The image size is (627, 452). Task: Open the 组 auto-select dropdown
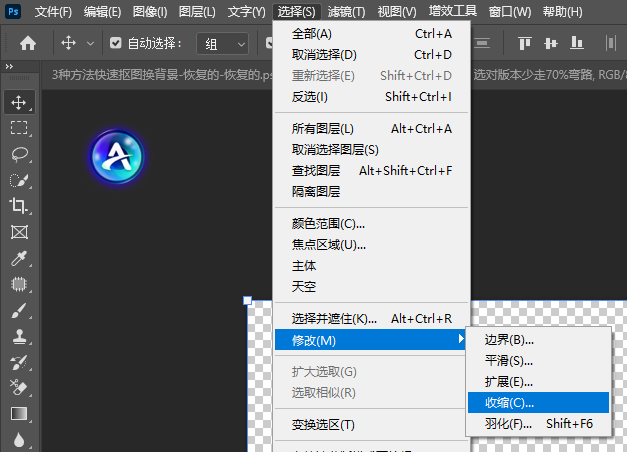[223, 43]
